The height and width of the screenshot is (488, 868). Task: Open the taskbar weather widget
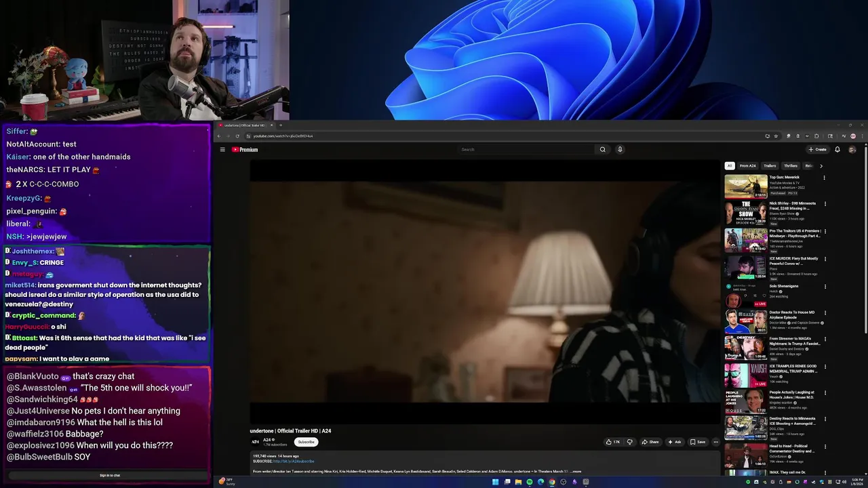pos(226,482)
